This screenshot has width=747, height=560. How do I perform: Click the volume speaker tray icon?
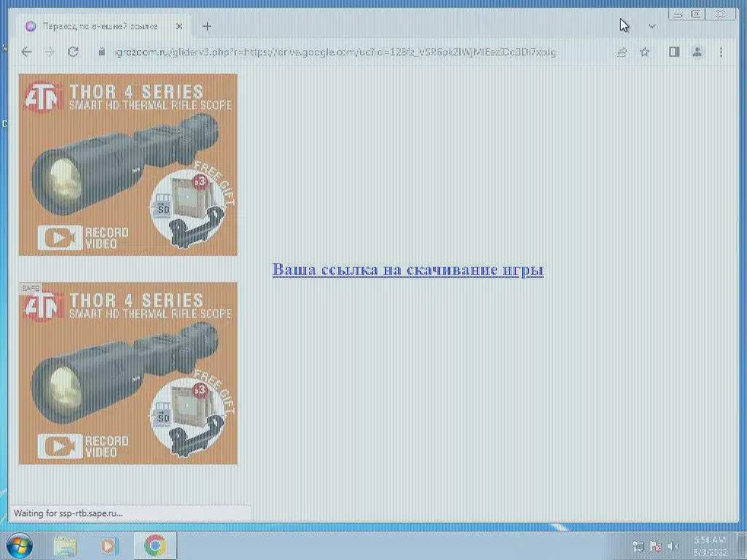click(x=673, y=546)
